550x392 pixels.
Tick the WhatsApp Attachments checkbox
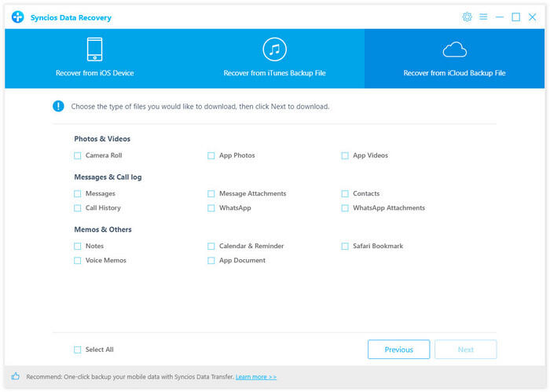tap(345, 208)
